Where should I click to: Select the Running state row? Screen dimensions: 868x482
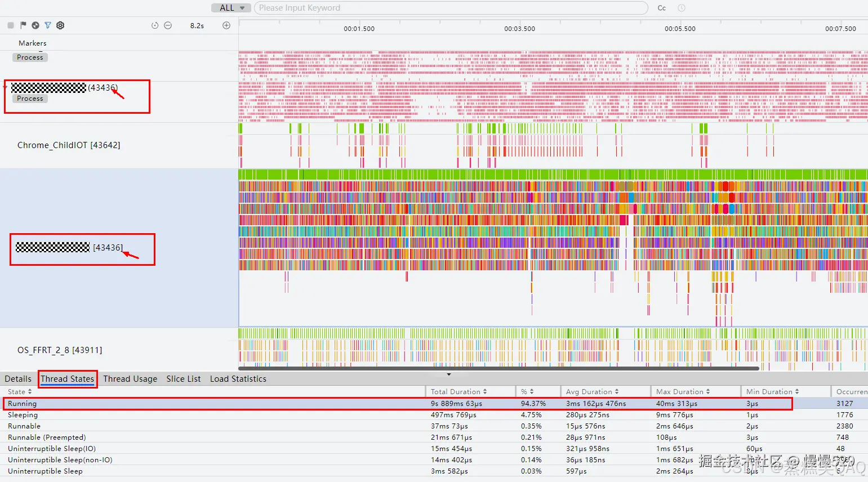(434, 404)
